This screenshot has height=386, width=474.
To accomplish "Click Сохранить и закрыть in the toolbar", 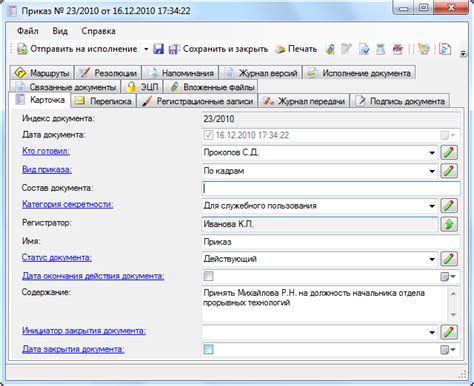I will [x=218, y=49].
